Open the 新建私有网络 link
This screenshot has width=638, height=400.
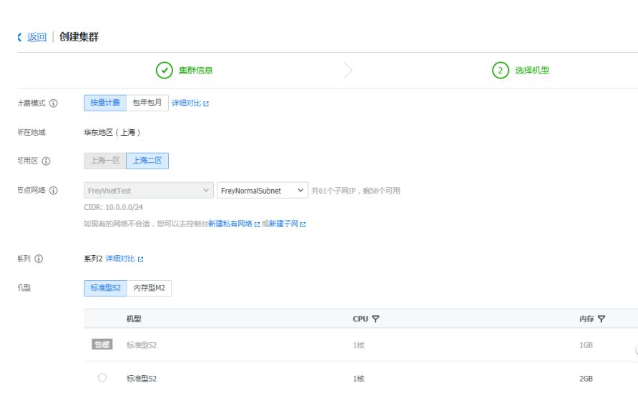231,224
